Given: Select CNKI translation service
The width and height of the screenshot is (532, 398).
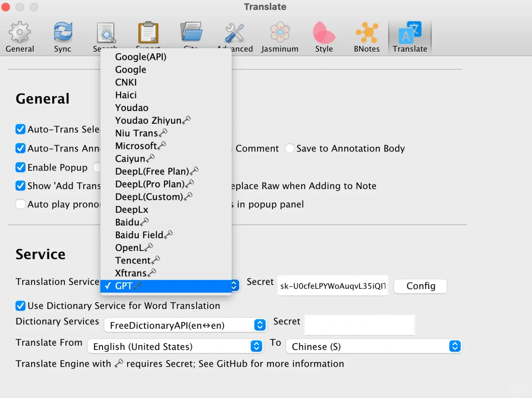Looking at the screenshot, I should click(166, 82).
